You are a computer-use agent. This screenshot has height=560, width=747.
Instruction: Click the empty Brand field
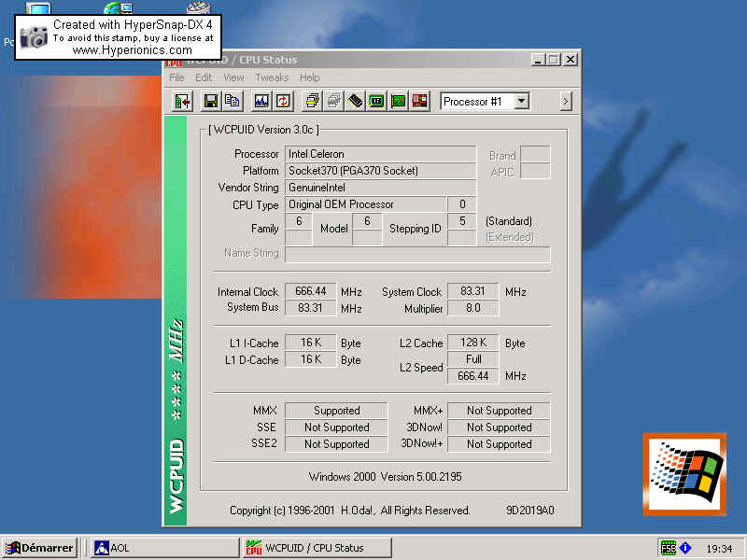click(535, 154)
